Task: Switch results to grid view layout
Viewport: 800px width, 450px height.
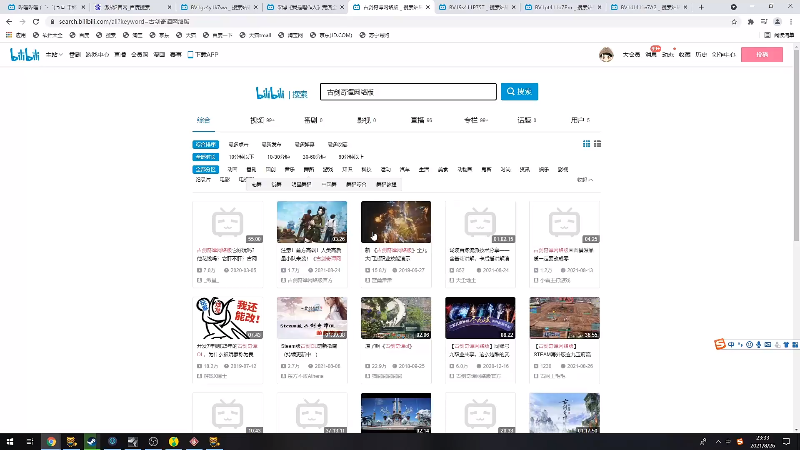Action: [586, 144]
